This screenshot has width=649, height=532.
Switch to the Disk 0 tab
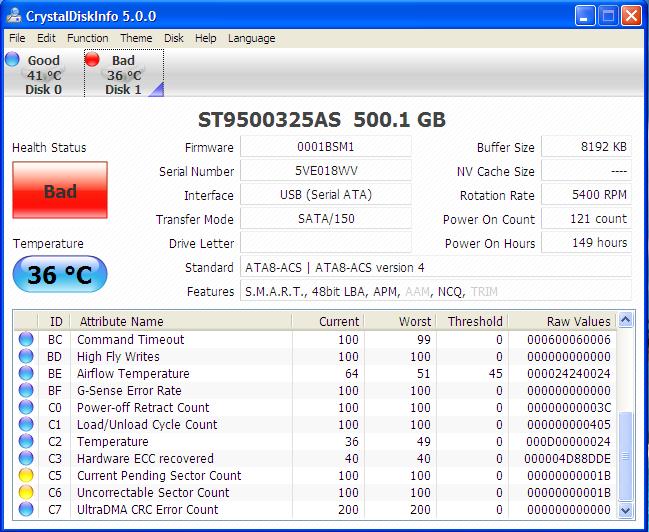[x=42, y=75]
